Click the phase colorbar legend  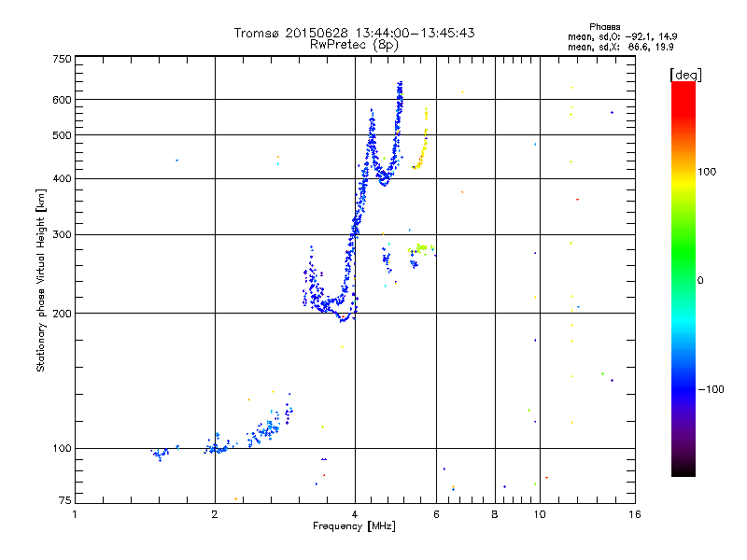(684, 278)
